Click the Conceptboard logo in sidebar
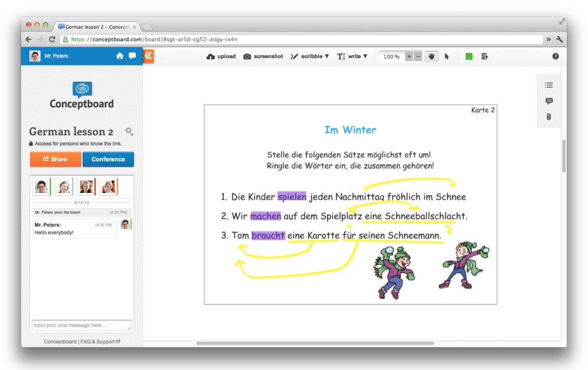588x370 pixels. [x=82, y=95]
